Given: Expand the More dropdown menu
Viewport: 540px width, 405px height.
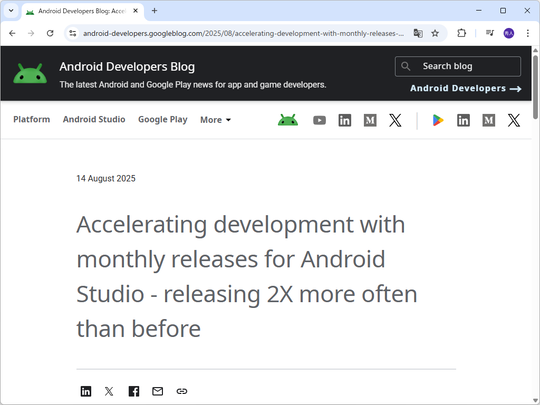Looking at the screenshot, I should (x=216, y=120).
